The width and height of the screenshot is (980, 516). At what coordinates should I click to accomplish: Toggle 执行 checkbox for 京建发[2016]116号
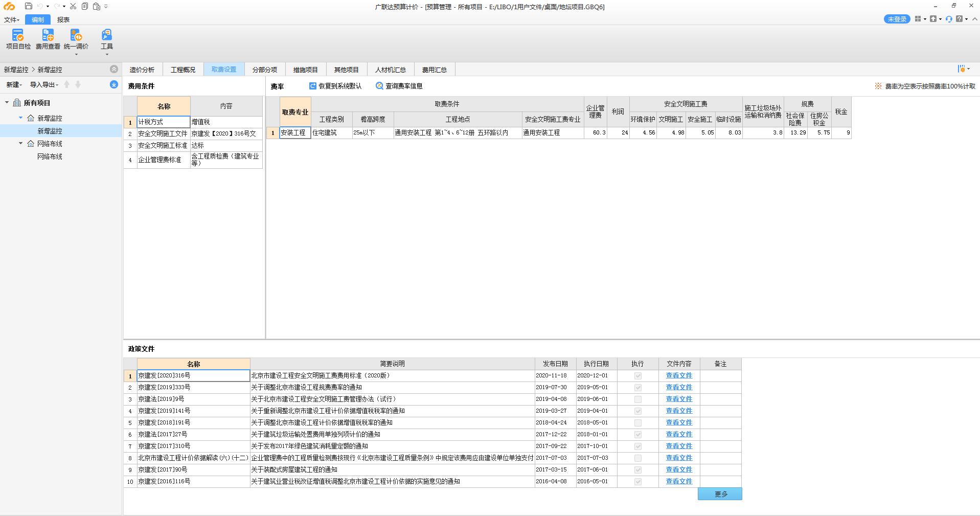pyautogui.click(x=638, y=482)
